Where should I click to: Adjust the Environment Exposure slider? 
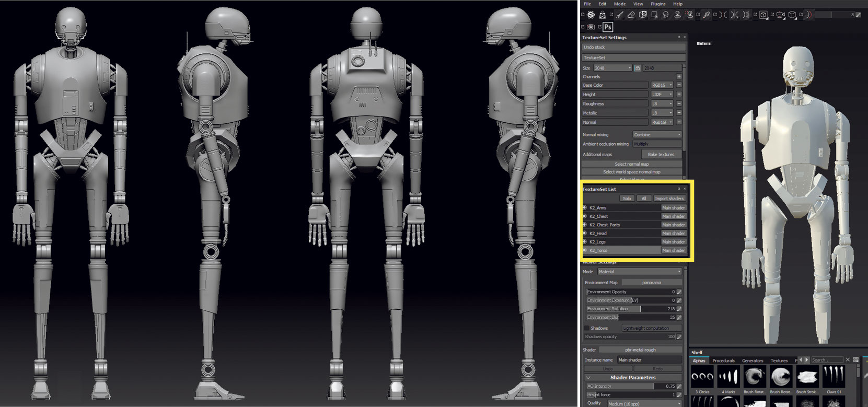[x=631, y=300]
